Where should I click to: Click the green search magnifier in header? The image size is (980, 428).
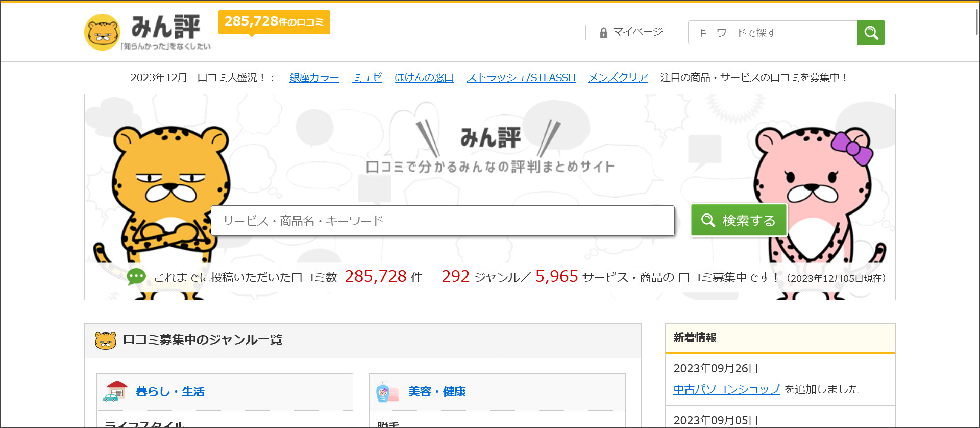pyautogui.click(x=871, y=33)
